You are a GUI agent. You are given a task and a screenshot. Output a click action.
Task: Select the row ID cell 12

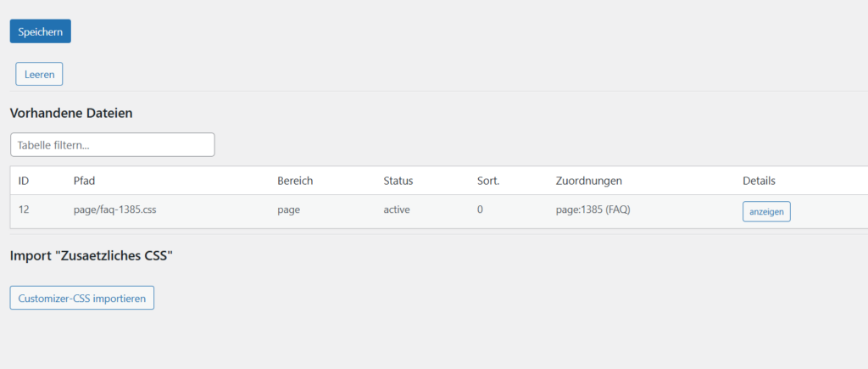coord(24,210)
